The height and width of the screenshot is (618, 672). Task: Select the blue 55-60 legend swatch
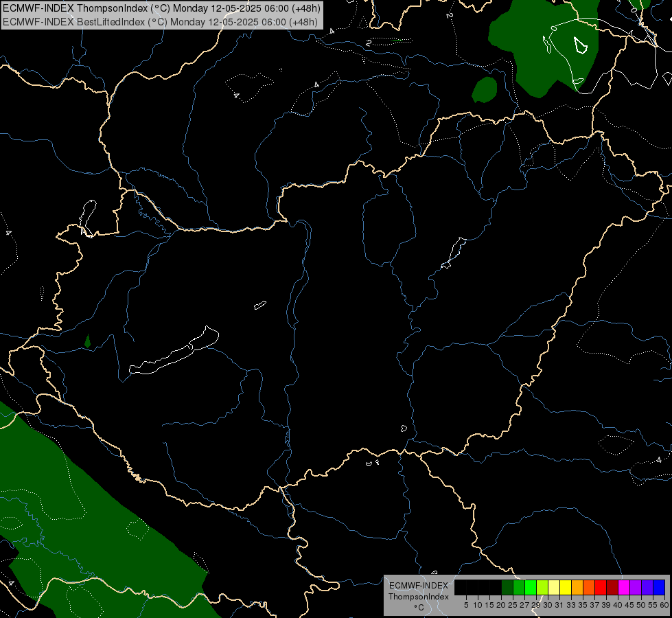click(x=659, y=587)
